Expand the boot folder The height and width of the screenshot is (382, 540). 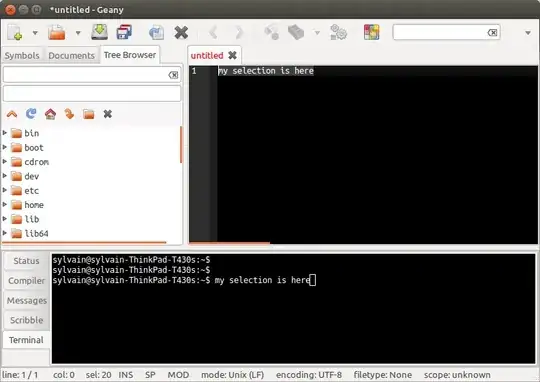[x=5, y=147]
